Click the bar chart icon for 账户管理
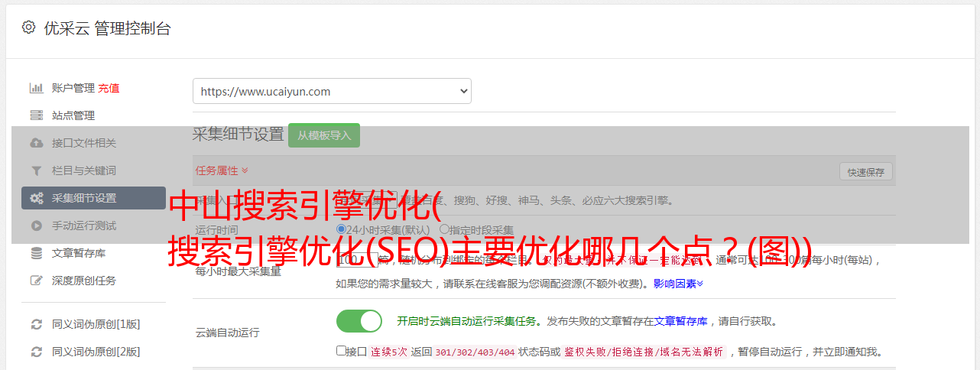This screenshot has width=980, height=370. pos(36,88)
